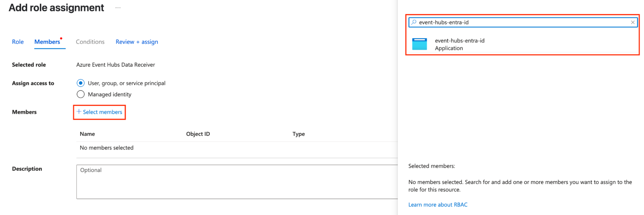The width and height of the screenshot is (644, 215).
Task: Click the Type column header
Action: click(299, 134)
